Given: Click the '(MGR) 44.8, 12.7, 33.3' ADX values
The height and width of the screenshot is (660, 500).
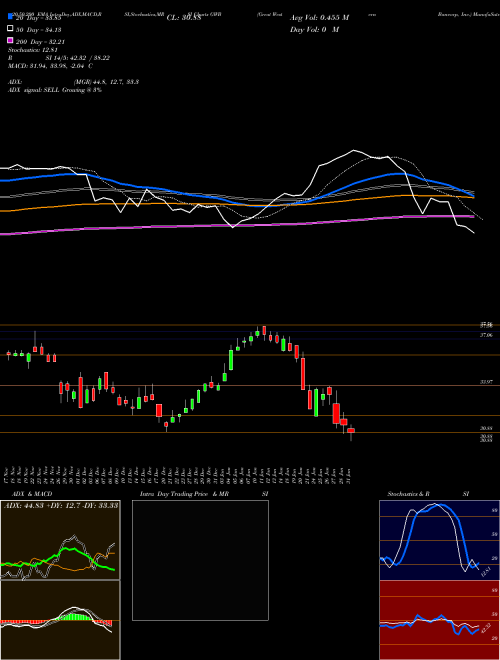Looking at the screenshot, I should pos(106,82).
